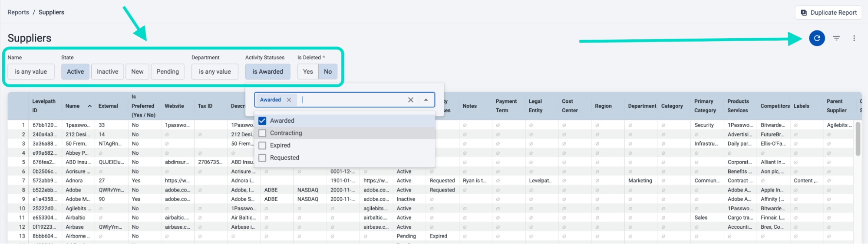Image resolution: width=868 pixels, height=244 pixels.
Task: Click the Name column sort arrow
Action: (89, 106)
